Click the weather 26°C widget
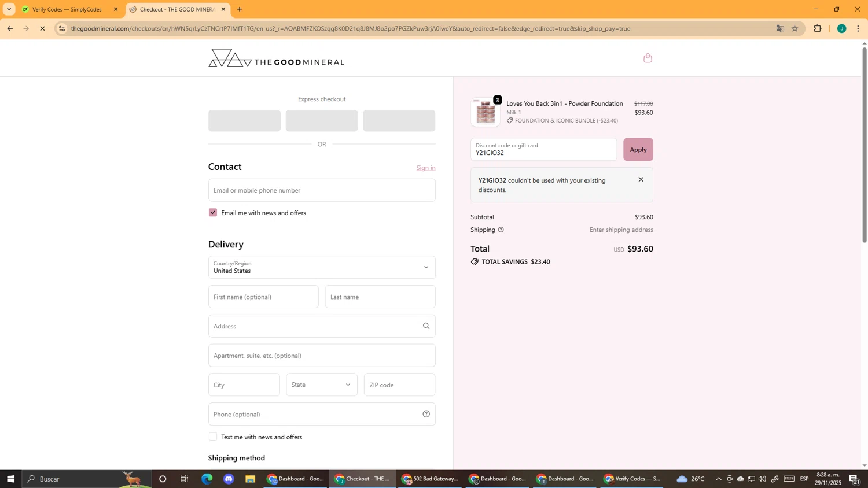 pos(691,479)
